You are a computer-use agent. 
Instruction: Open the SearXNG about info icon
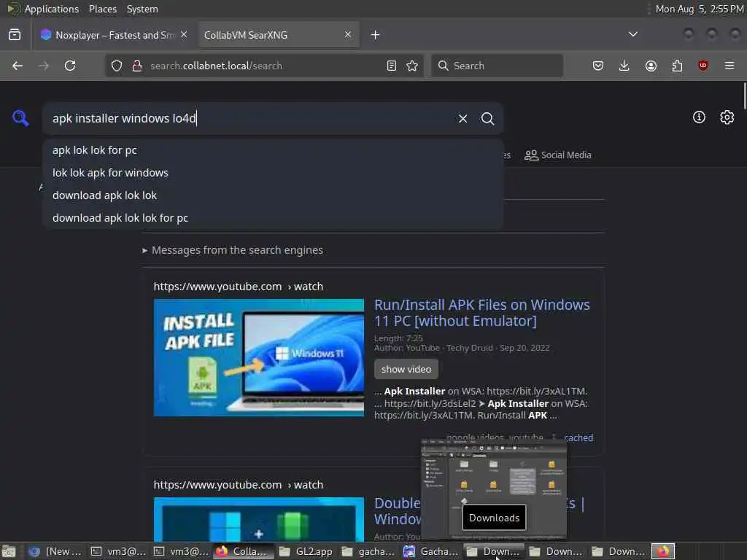[699, 117]
